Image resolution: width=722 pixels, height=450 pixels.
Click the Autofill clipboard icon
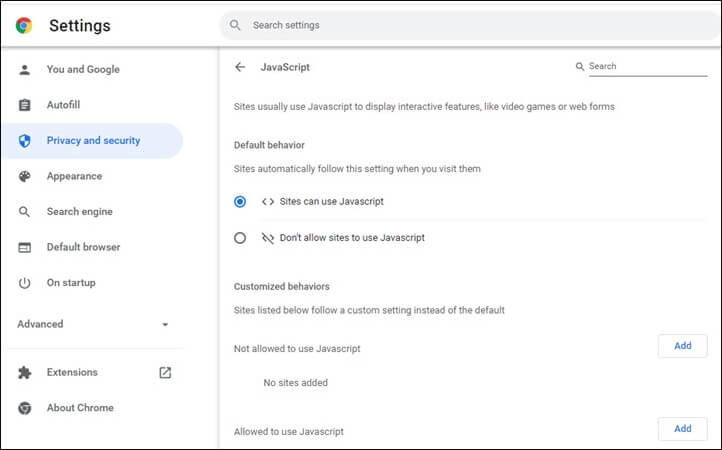(x=25, y=105)
